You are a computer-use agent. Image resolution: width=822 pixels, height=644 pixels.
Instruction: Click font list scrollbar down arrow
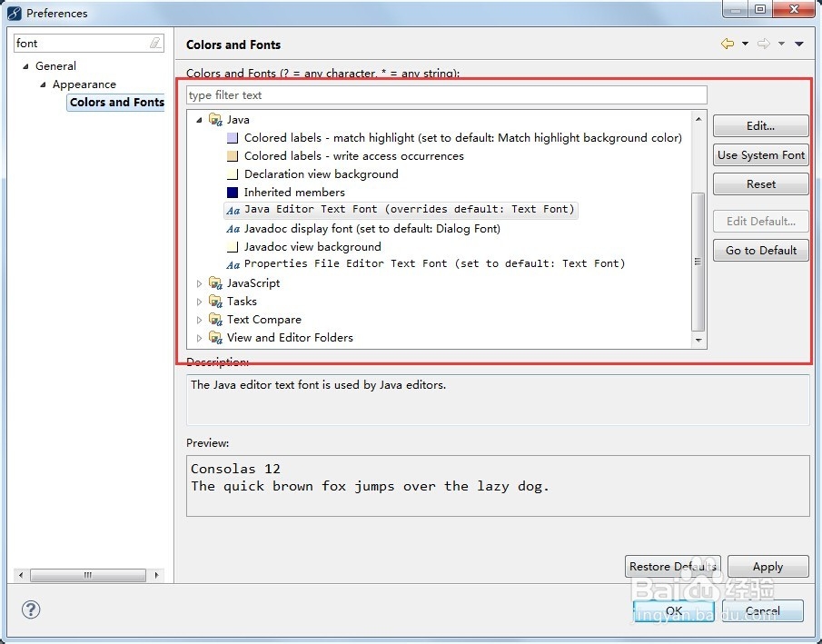[698, 341]
